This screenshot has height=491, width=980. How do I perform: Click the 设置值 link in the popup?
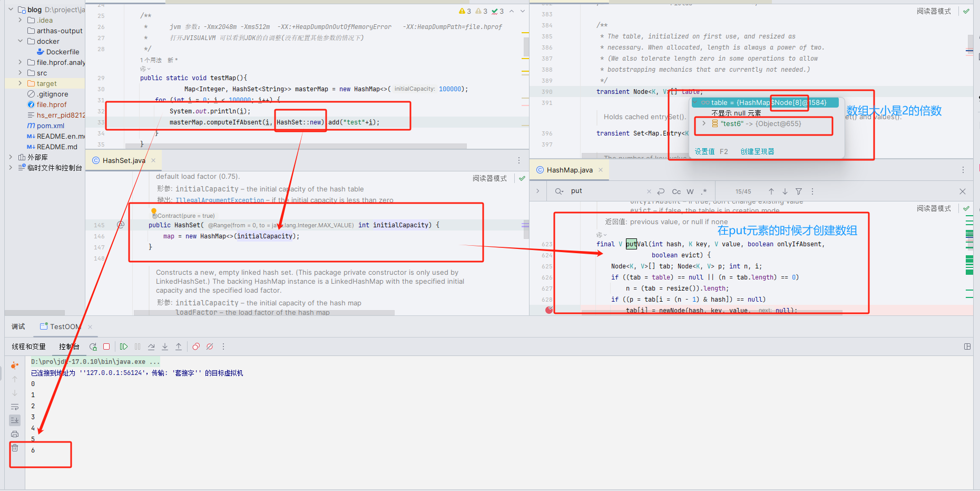704,151
